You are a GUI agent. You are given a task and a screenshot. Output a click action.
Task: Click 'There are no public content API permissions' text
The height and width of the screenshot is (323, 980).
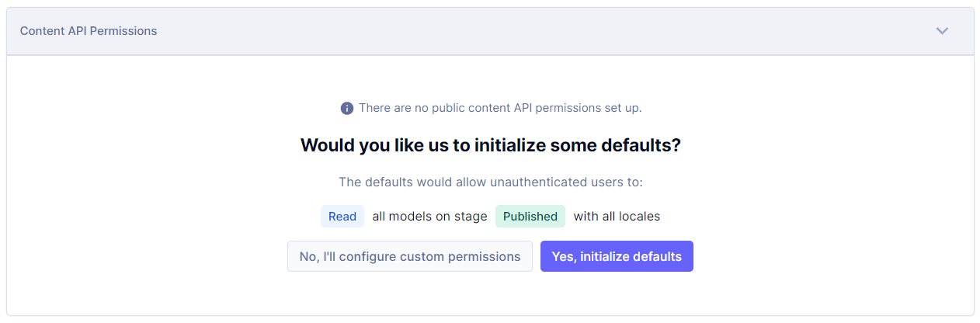(x=500, y=108)
